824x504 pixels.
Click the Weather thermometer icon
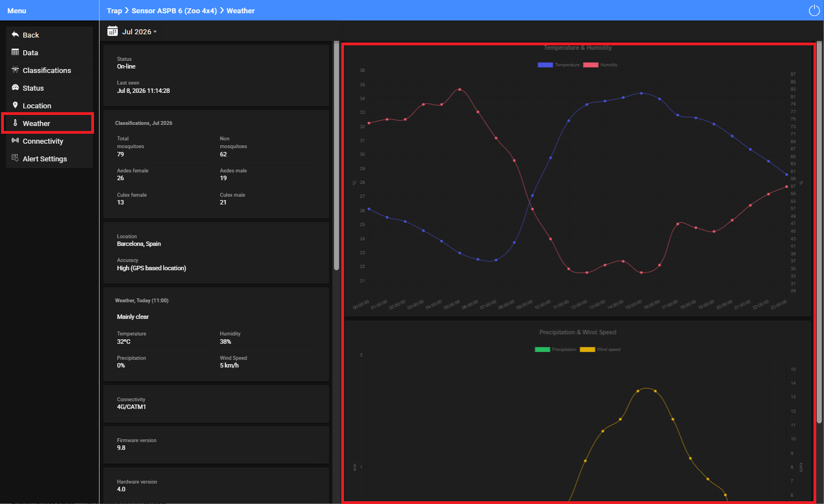(15, 123)
